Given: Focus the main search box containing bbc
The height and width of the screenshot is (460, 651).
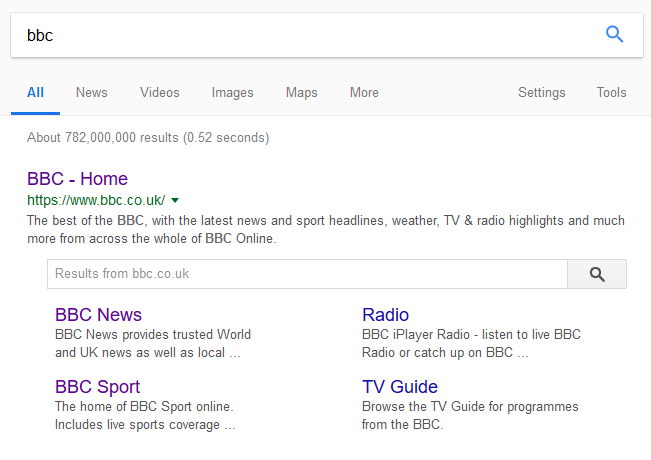Looking at the screenshot, I should coord(300,35).
